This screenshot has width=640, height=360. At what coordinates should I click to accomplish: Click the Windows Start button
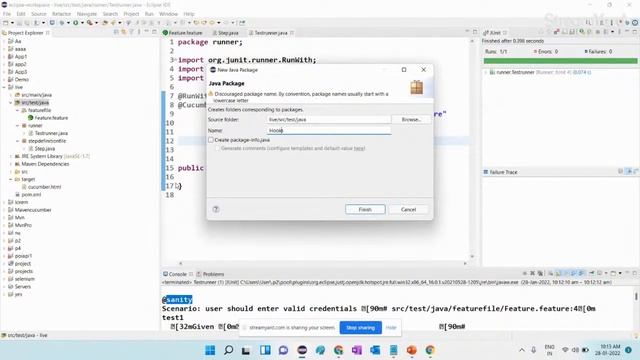pos(210,350)
